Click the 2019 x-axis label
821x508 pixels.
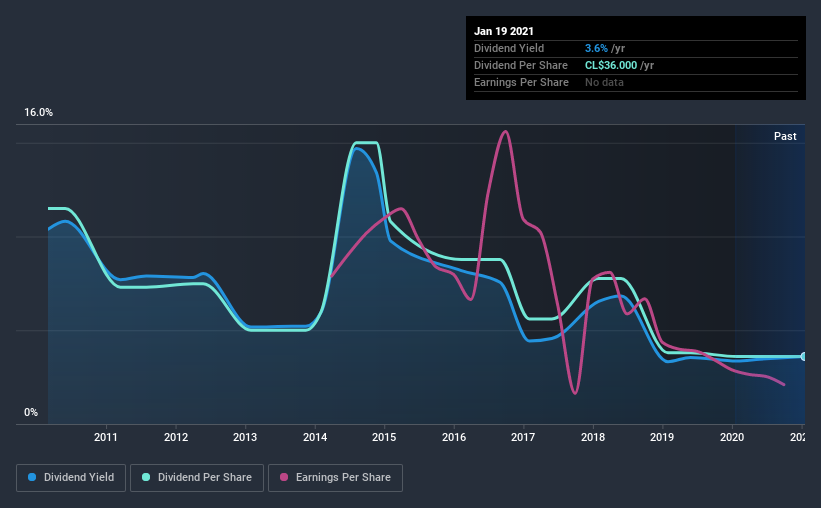pyautogui.click(x=662, y=437)
